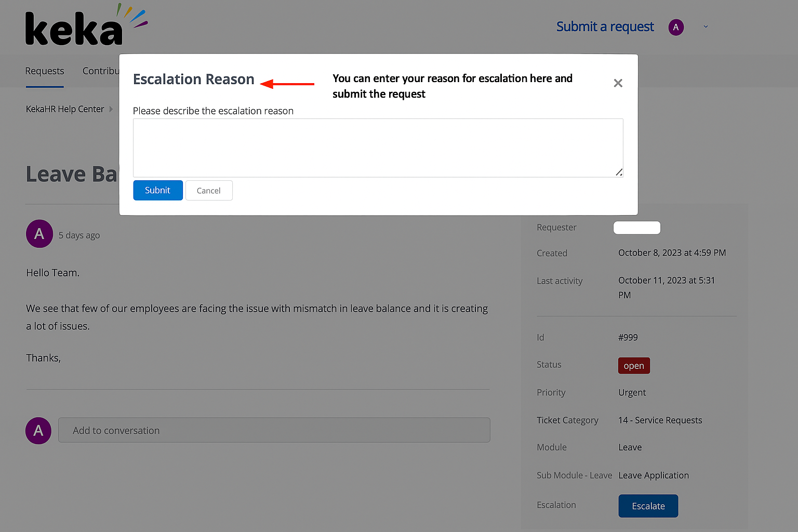
Task: Cancel the escalation dialog
Action: point(209,191)
